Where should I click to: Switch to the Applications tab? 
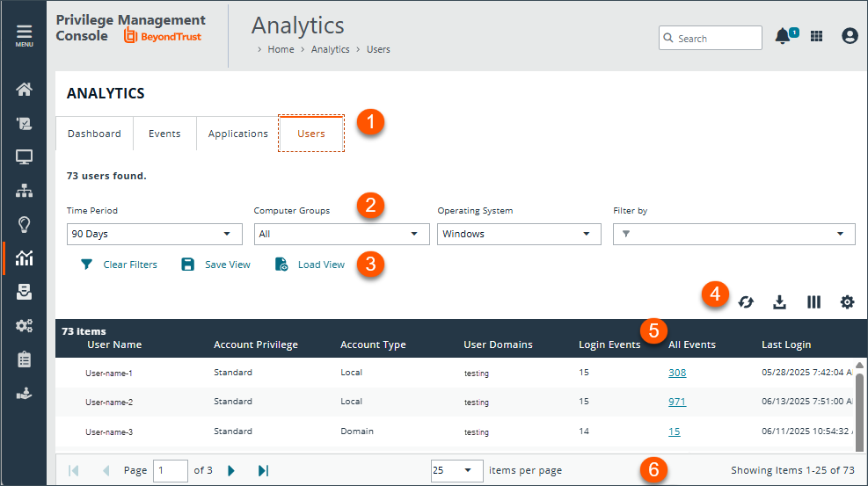point(238,134)
